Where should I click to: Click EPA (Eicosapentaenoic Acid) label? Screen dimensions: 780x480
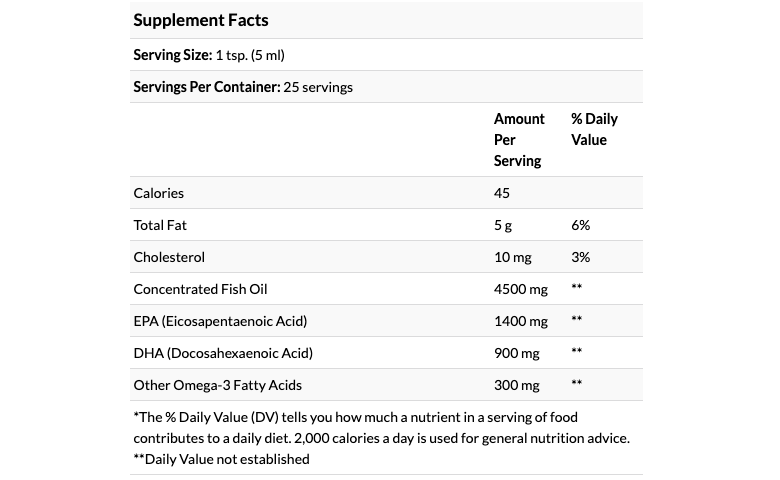(220, 321)
